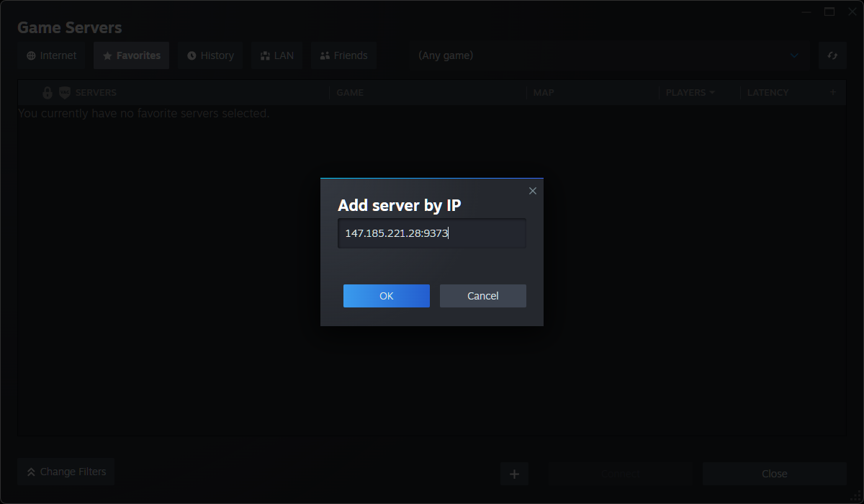Click the blue dropdown chevron next to the game filter
This screenshot has width=864, height=504.
pyautogui.click(x=794, y=55)
